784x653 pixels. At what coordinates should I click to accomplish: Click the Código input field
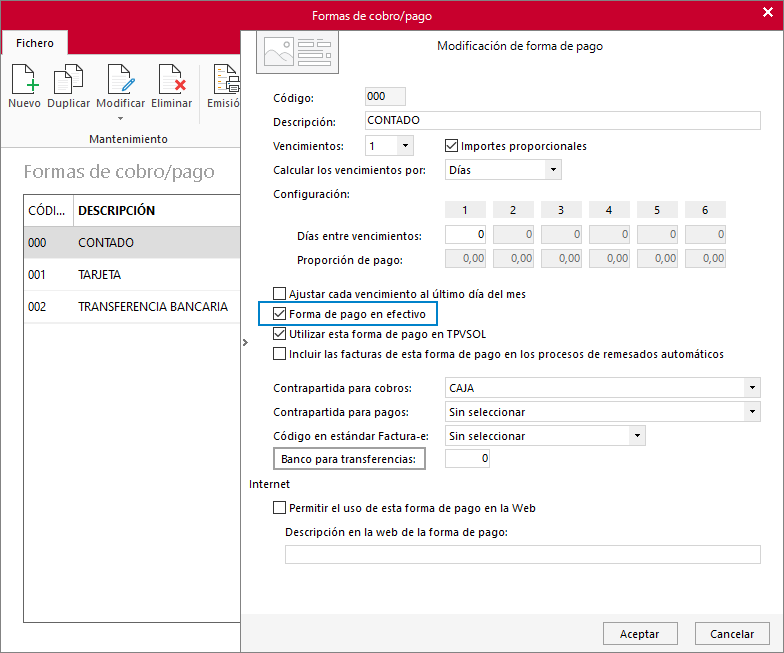385,96
